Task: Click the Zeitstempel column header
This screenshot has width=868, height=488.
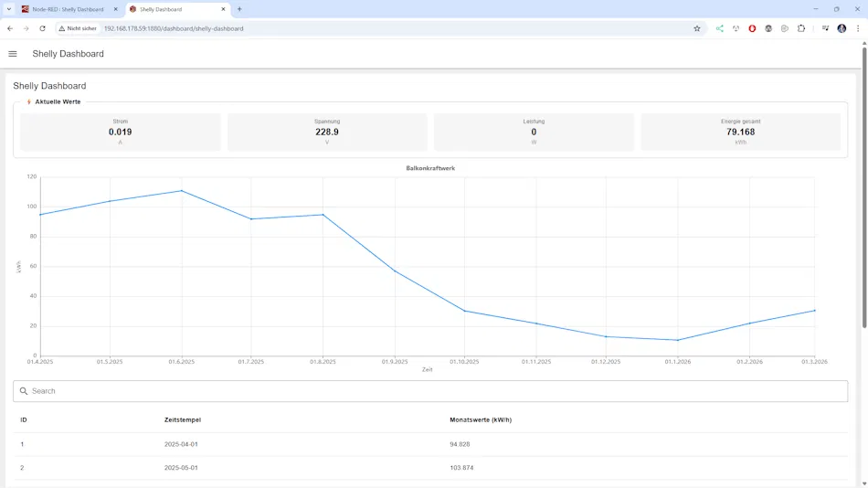Action: tap(183, 420)
